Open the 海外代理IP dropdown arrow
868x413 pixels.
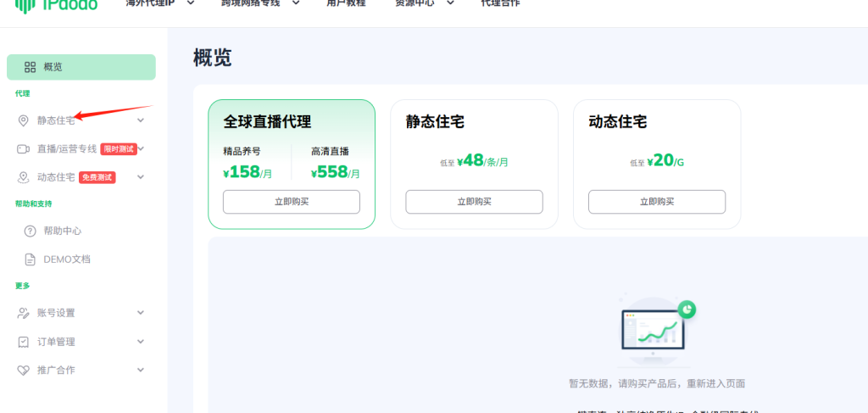tap(191, 3)
